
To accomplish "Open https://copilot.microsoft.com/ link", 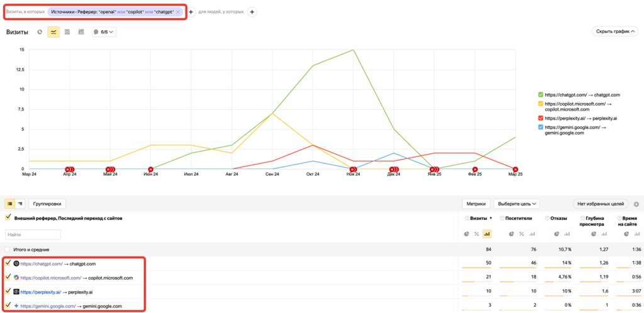I will point(51,278).
